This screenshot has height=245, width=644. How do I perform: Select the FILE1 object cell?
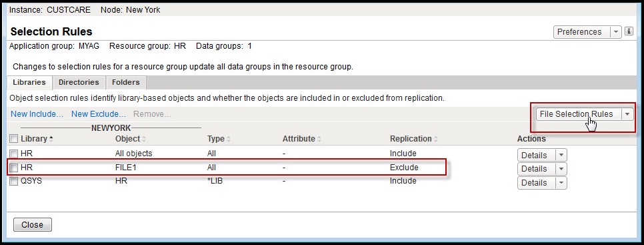point(126,168)
